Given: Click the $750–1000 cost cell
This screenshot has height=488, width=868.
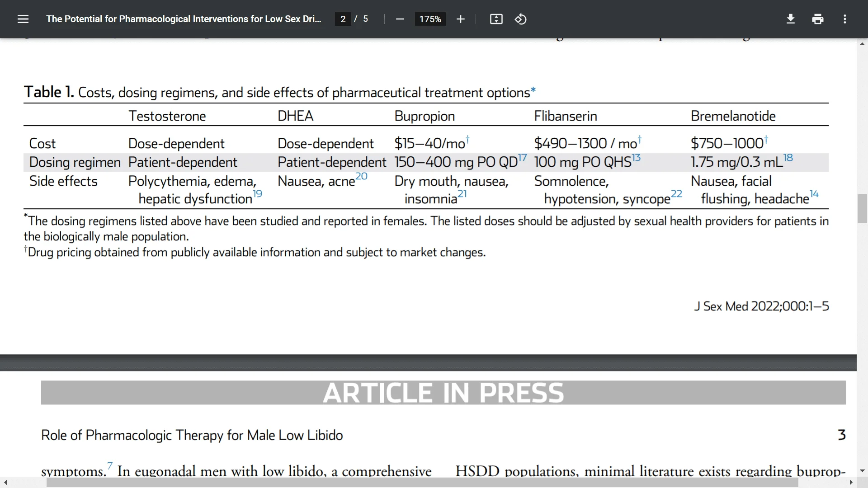Looking at the screenshot, I should [x=727, y=144].
